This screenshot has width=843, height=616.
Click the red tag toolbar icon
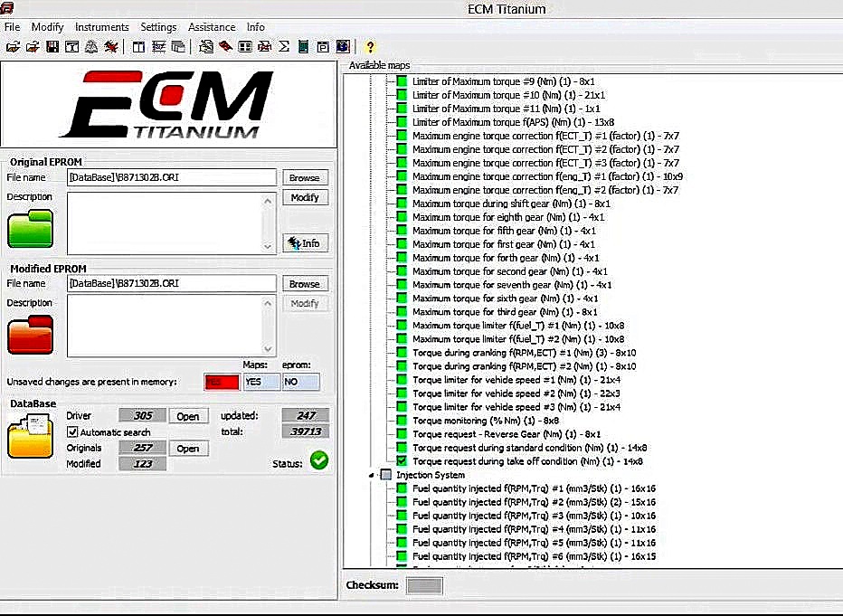[x=225, y=47]
